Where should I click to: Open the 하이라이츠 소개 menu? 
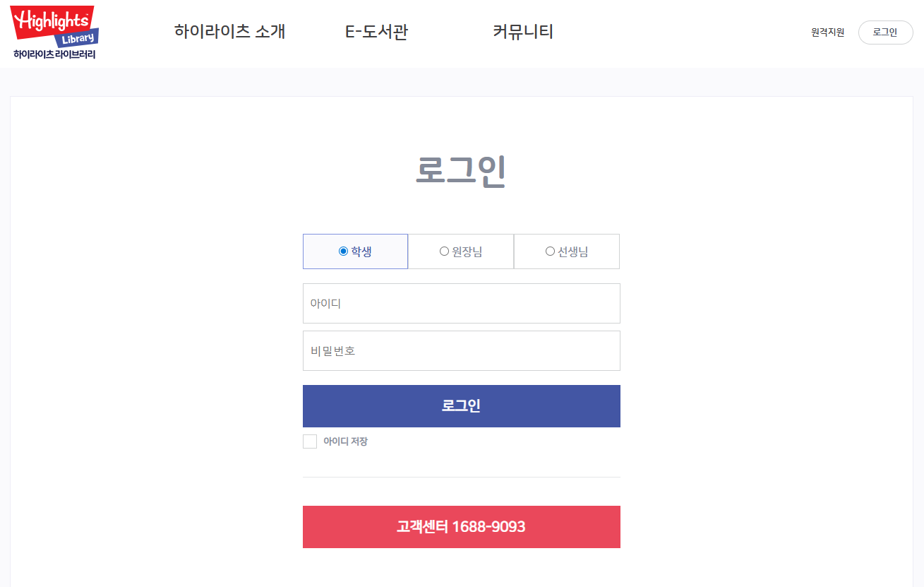[x=229, y=32]
